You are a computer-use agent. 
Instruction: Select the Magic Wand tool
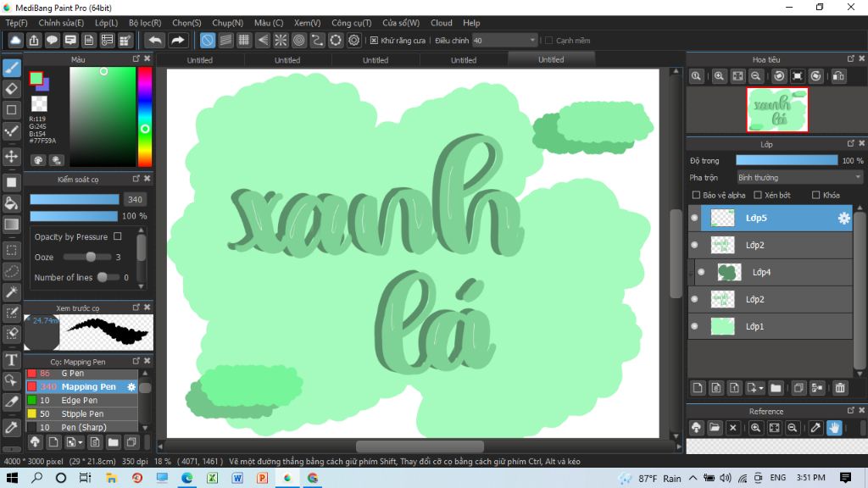pos(12,292)
